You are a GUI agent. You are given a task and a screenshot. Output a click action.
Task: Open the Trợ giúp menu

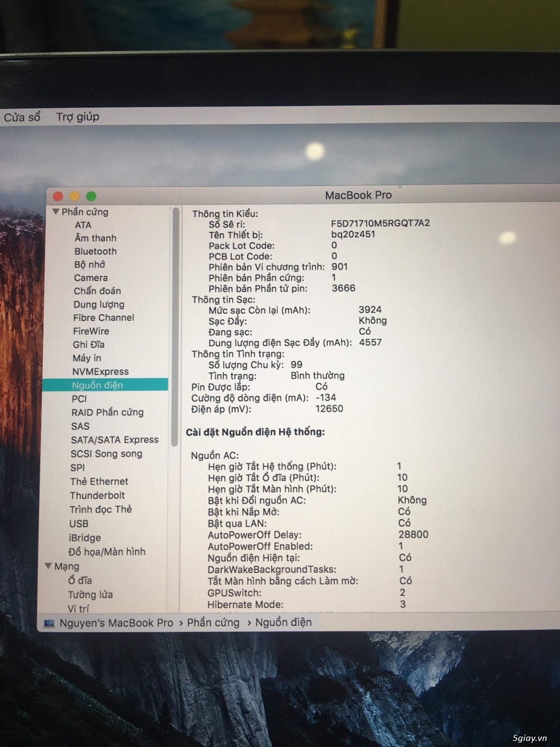click(x=78, y=117)
